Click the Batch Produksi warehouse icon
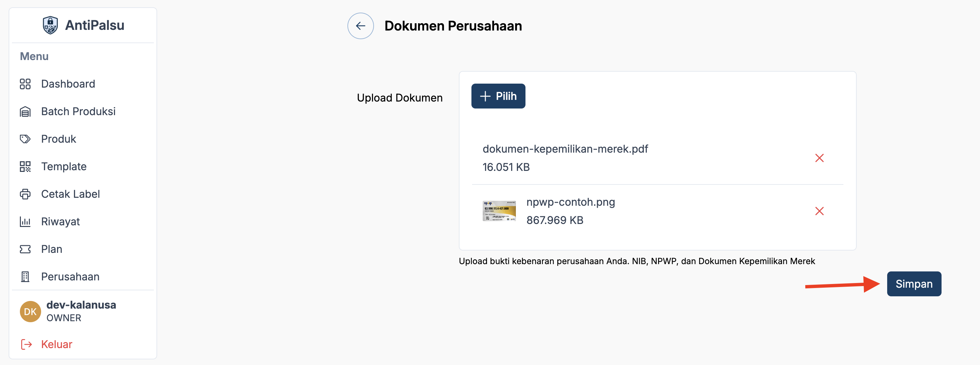980x365 pixels. point(25,111)
